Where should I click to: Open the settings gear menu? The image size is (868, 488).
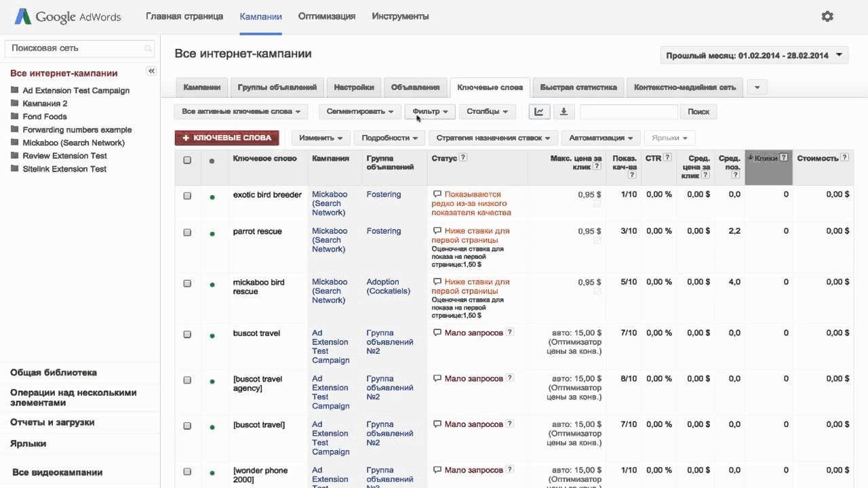tap(827, 16)
